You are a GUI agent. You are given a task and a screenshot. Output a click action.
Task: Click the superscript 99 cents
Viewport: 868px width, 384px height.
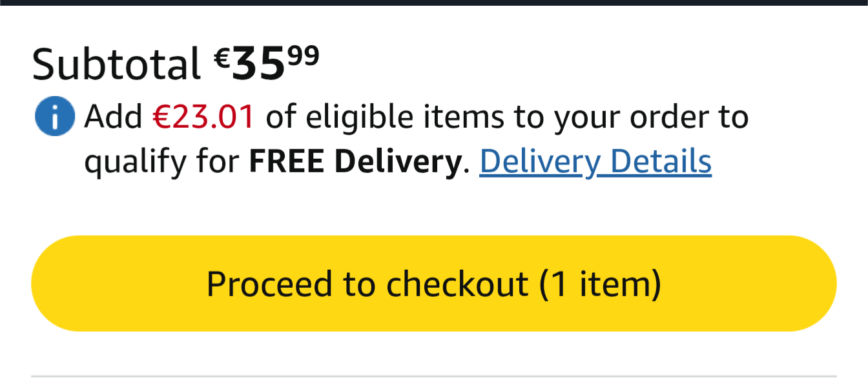[x=304, y=57]
